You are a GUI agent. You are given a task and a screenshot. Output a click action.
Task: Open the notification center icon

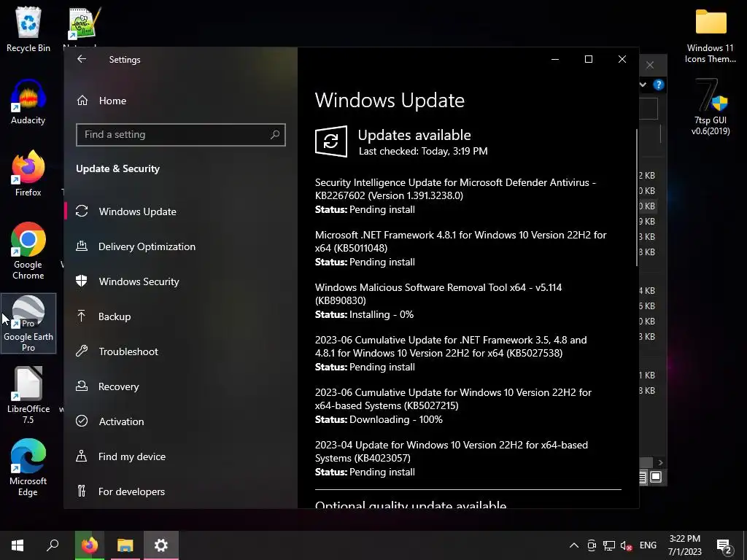coord(724,546)
